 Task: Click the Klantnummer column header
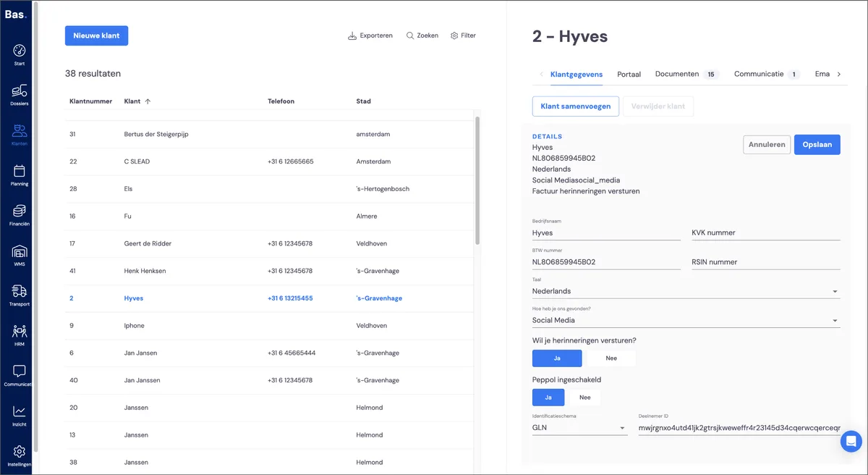tap(90, 101)
